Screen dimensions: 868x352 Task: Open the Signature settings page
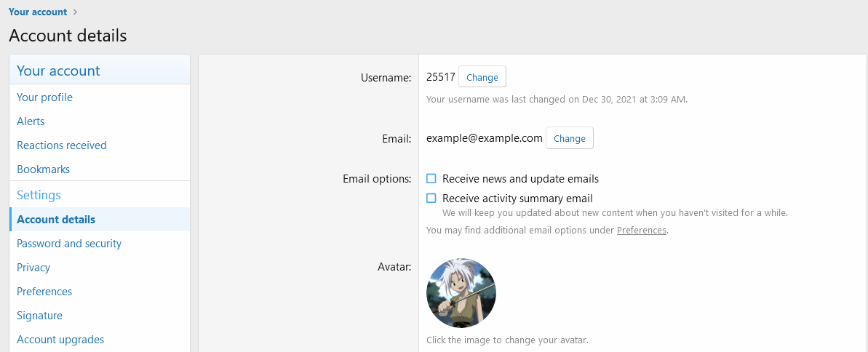39,316
